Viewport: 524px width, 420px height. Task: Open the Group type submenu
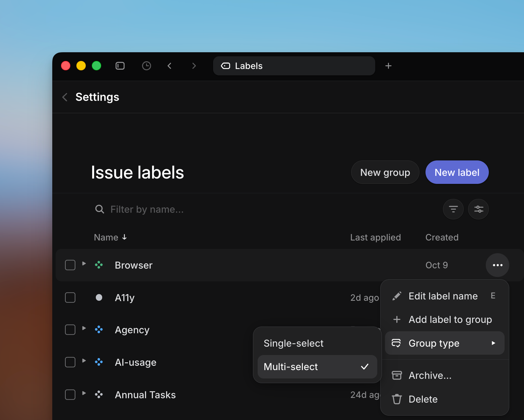[445, 343]
